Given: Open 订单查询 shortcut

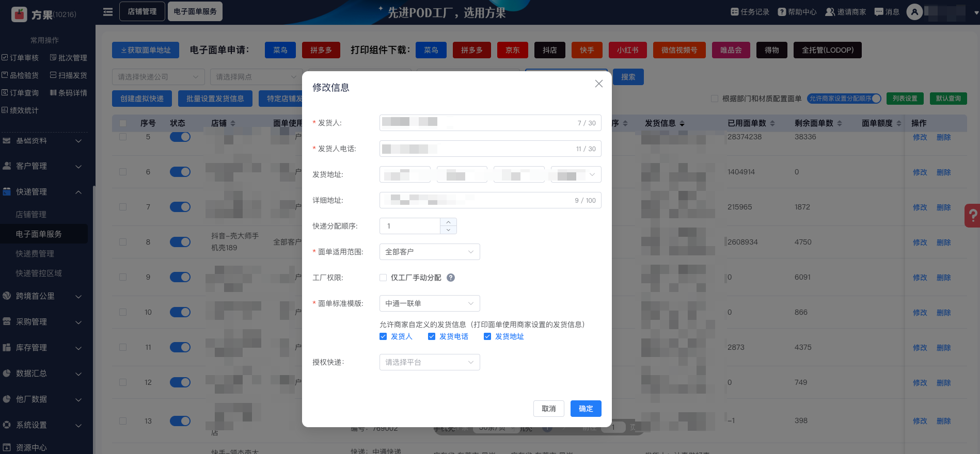Looking at the screenshot, I should 21,93.
